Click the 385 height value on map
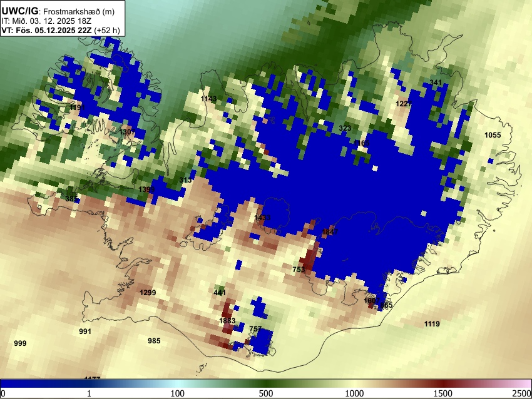This screenshot has height=399, width=532. pyautogui.click(x=71, y=199)
